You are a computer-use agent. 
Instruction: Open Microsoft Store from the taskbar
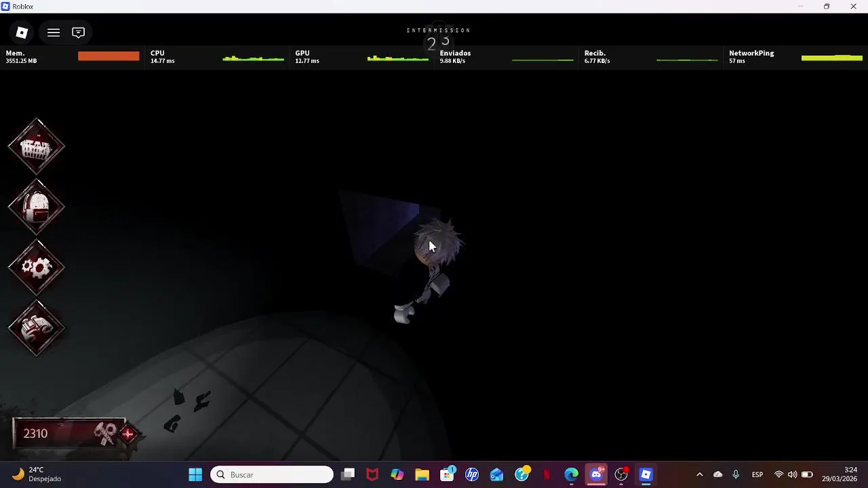[x=447, y=474]
